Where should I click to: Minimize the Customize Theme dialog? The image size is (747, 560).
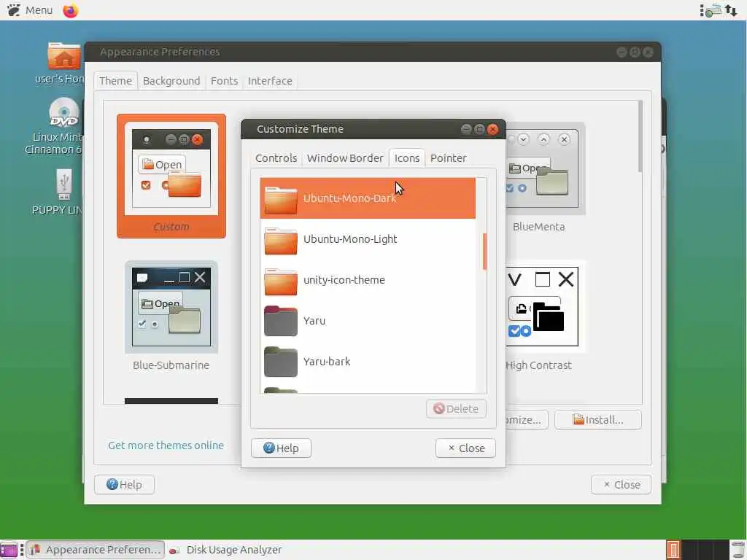click(466, 129)
